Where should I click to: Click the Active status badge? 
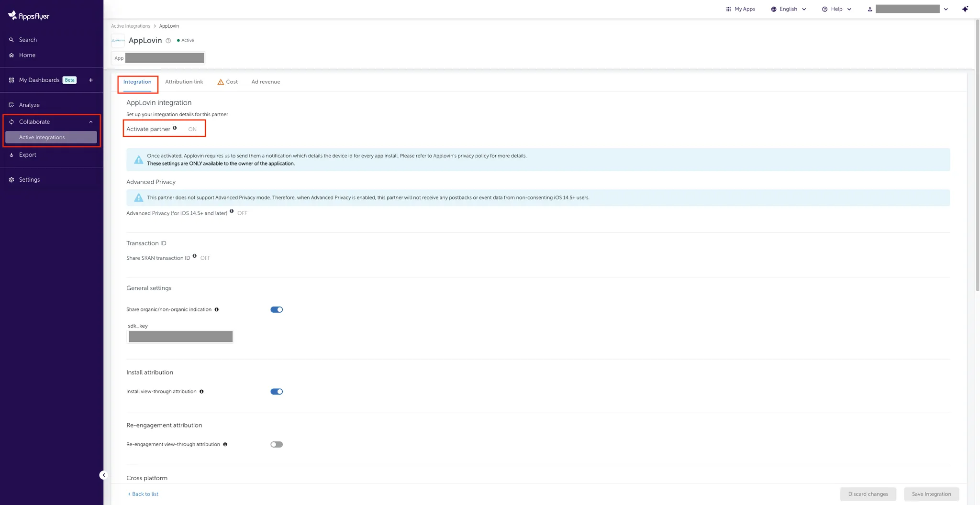tap(186, 41)
